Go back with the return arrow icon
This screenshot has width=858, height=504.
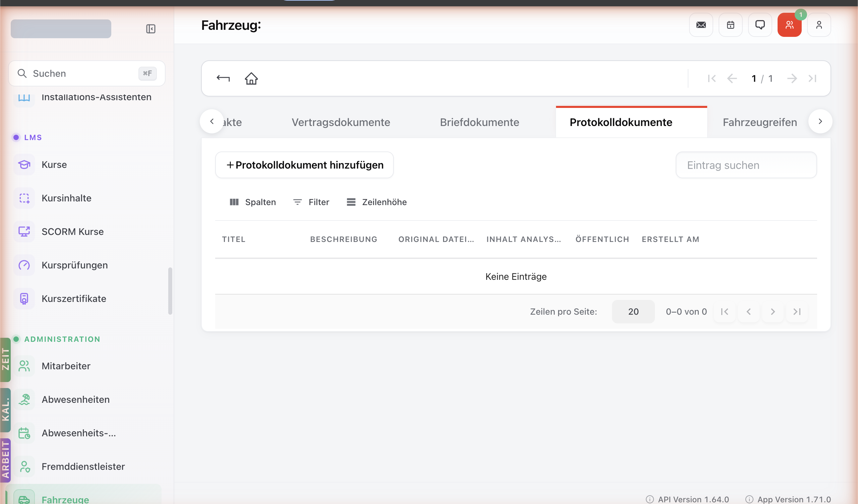tap(223, 78)
